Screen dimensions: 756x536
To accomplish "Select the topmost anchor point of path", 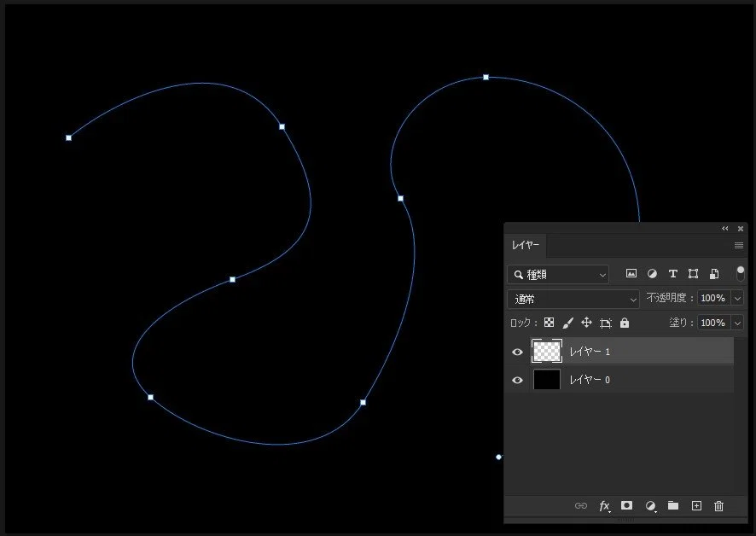I will tap(486, 77).
